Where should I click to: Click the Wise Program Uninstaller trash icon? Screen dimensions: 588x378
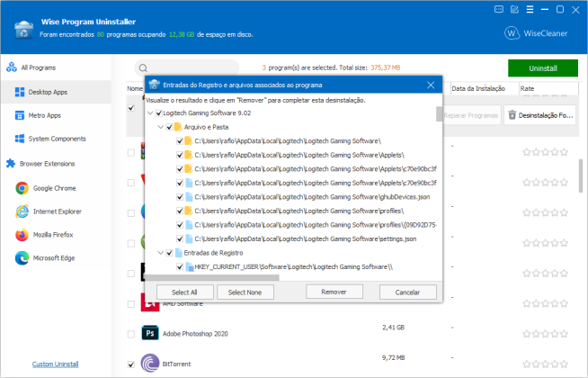(x=23, y=30)
